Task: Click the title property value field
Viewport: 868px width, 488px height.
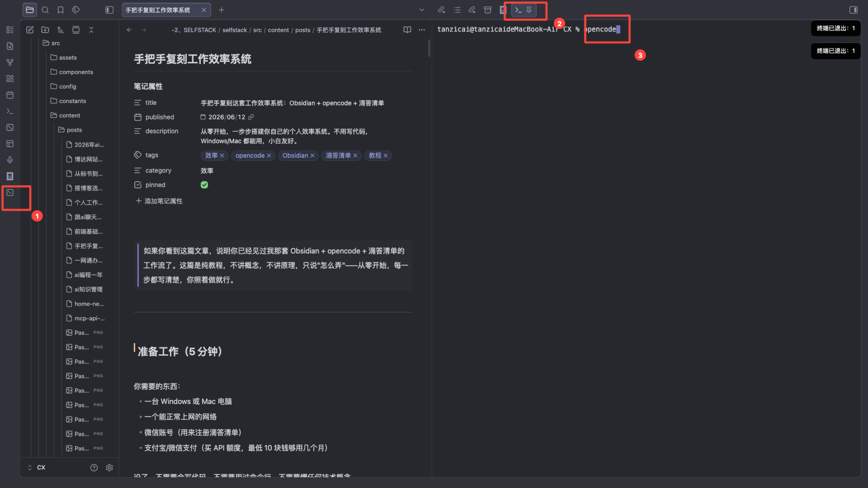Action: (292, 103)
